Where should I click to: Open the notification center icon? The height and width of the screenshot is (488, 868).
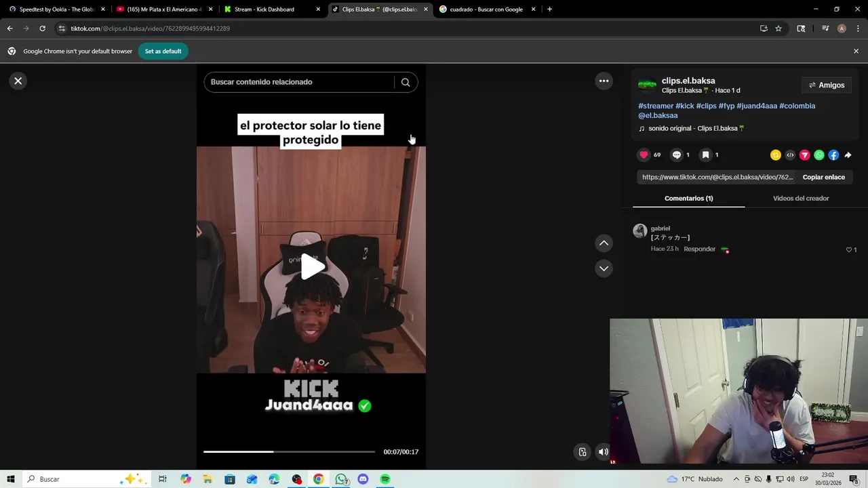pyautogui.click(x=854, y=479)
